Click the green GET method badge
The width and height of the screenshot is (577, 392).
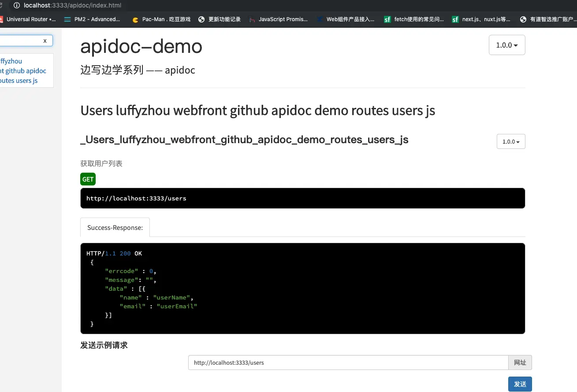point(88,179)
